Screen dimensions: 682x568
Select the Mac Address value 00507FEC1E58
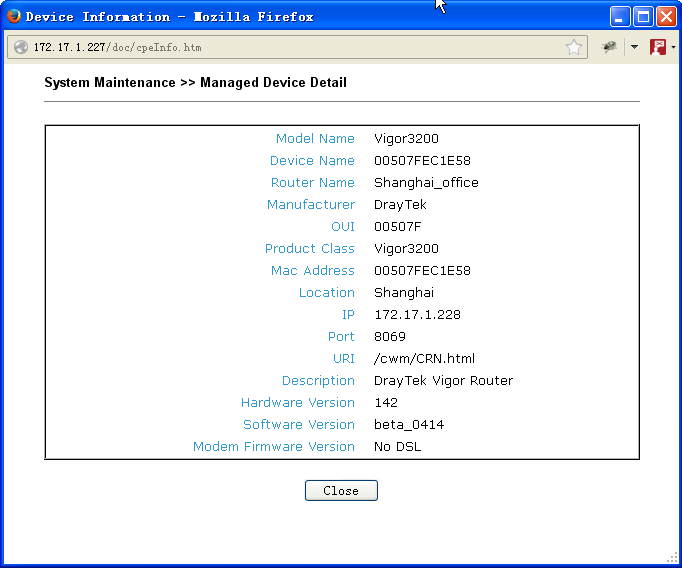[x=422, y=271]
